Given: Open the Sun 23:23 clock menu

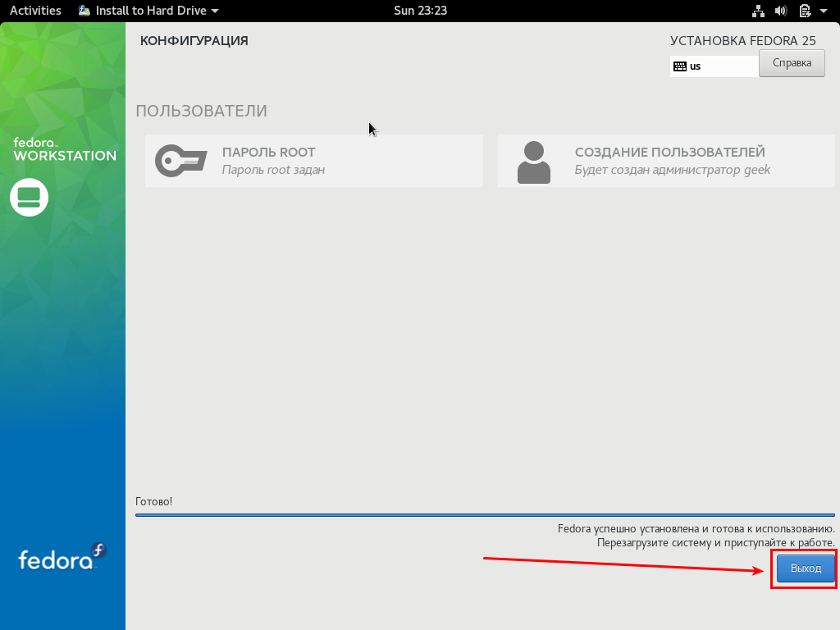Looking at the screenshot, I should tap(420, 11).
